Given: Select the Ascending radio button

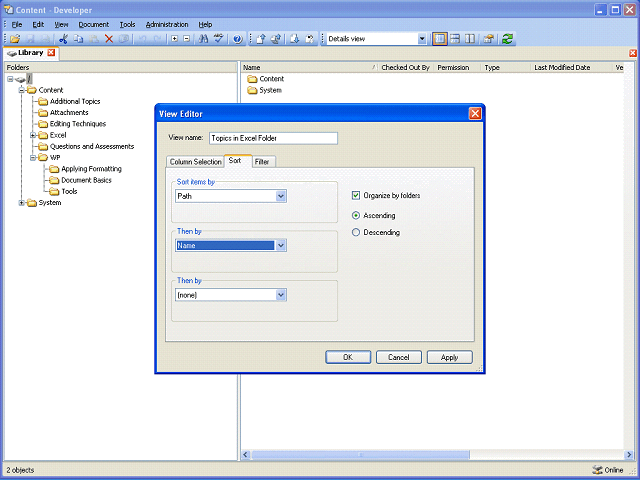Looking at the screenshot, I should 356,215.
